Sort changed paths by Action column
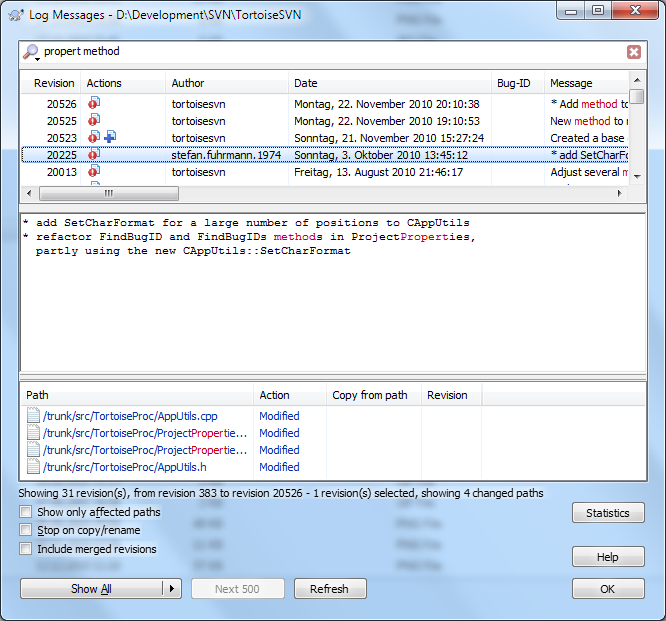 pos(274,395)
